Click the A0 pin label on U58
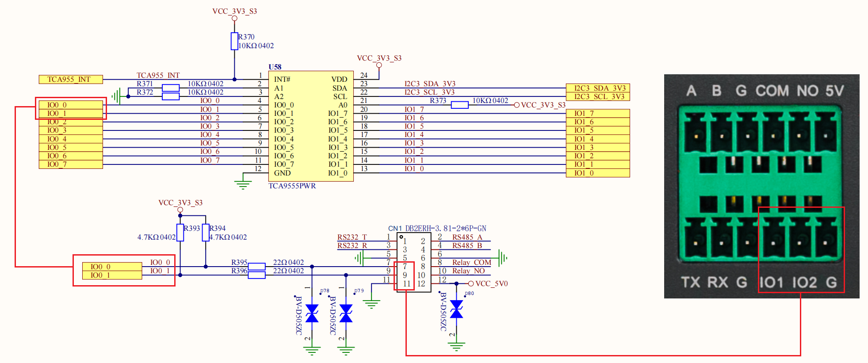 343,105
